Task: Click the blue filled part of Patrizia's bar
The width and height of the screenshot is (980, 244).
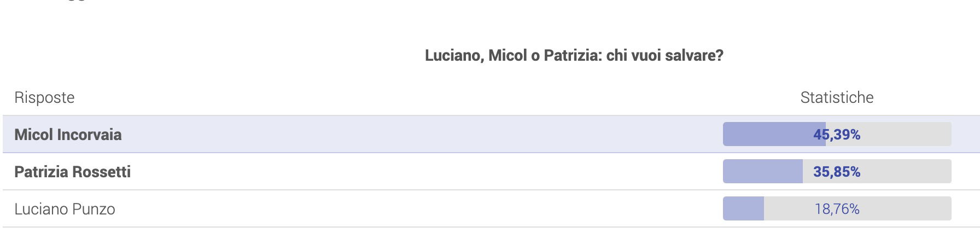Action: [763, 171]
